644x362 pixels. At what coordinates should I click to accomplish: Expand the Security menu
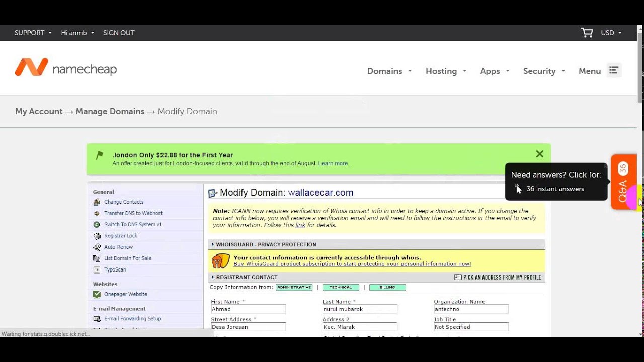point(544,71)
